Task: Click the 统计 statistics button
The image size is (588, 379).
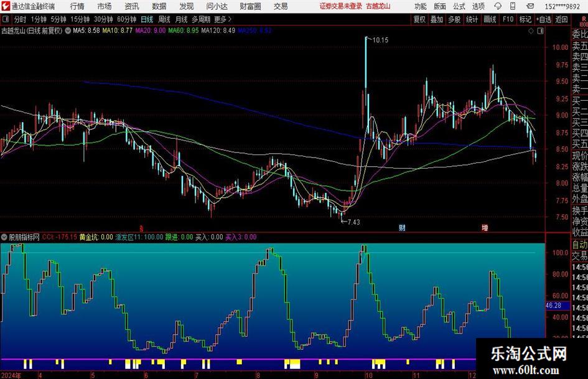Action: [x=472, y=19]
